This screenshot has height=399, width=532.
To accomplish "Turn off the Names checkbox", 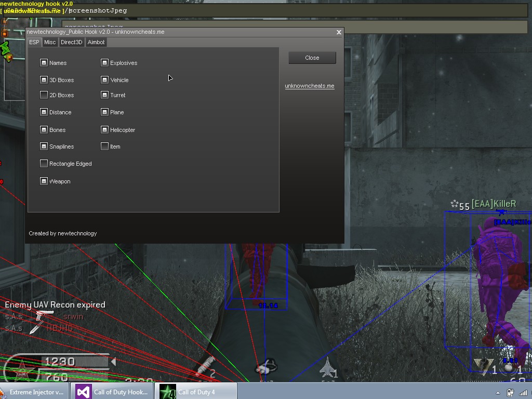I will pyautogui.click(x=44, y=63).
